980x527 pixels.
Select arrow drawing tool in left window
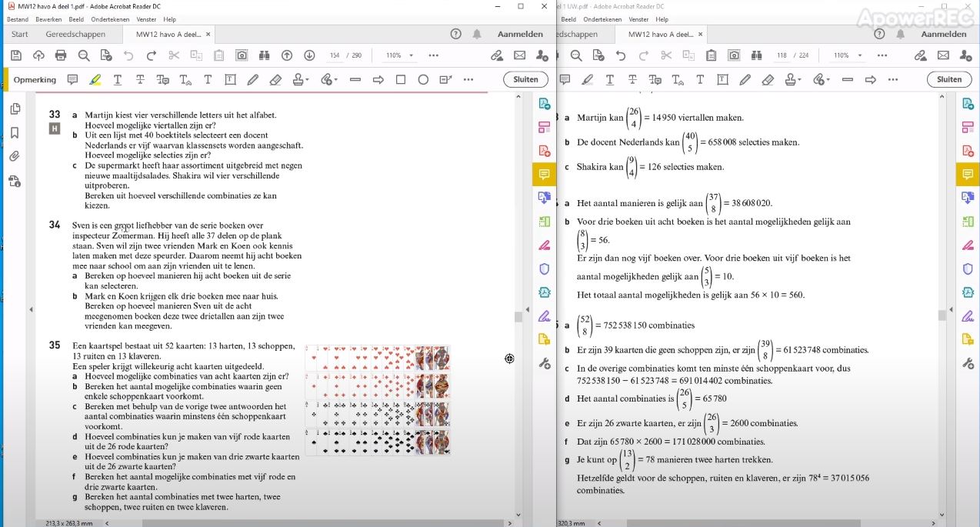(x=378, y=79)
